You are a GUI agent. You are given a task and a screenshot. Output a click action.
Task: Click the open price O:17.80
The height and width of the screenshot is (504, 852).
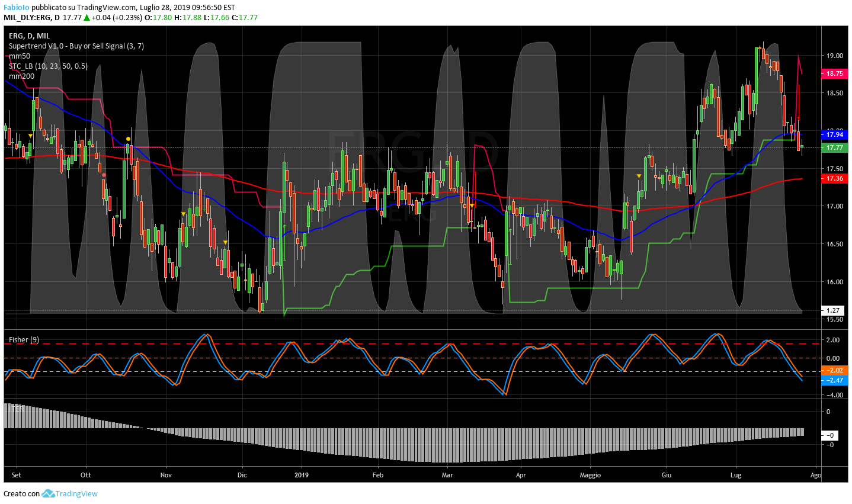pos(158,17)
